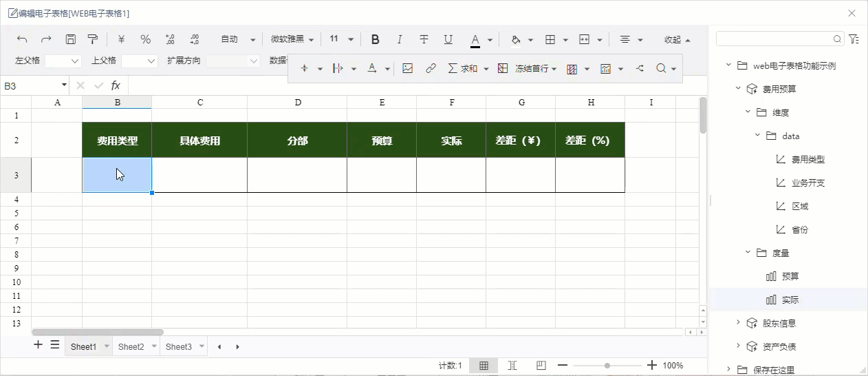Image resolution: width=868 pixels, height=376 pixels.
Task: Click the zoom slider handle
Action: coord(607,366)
